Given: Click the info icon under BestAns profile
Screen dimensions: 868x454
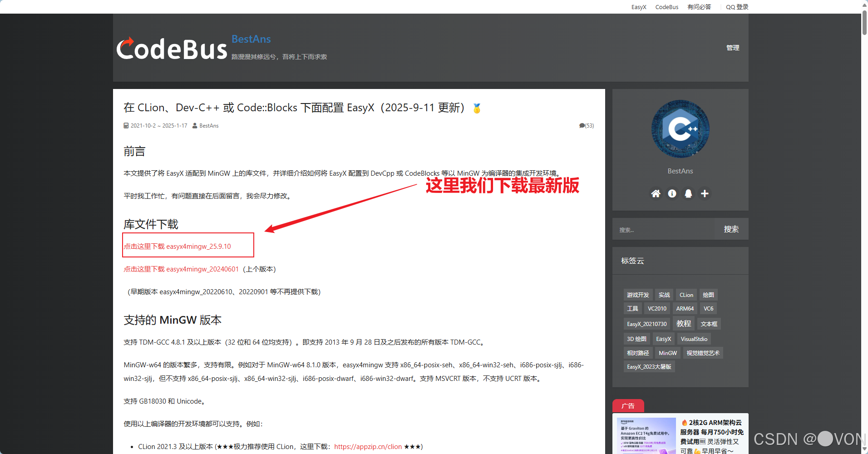Looking at the screenshot, I should coord(672,194).
